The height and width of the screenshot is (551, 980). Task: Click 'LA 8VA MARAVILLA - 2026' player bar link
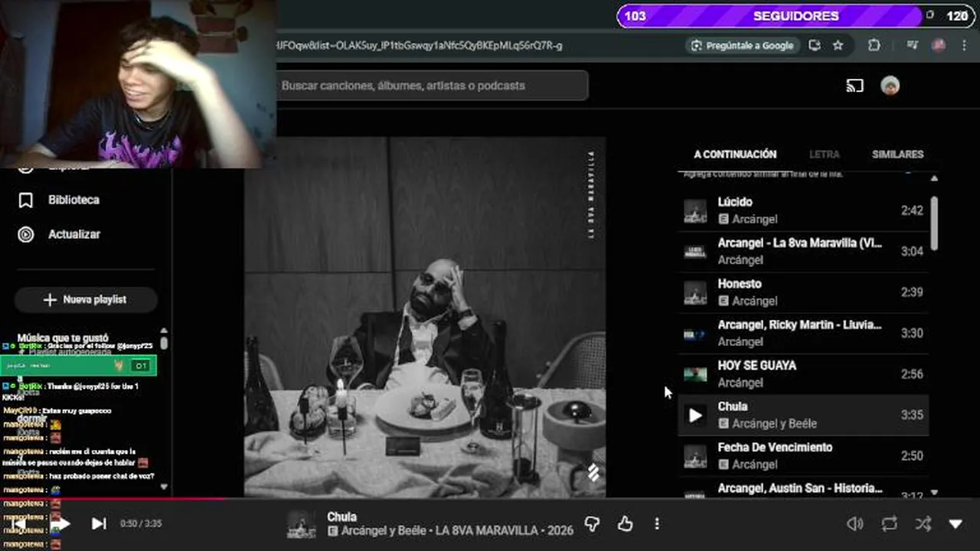point(504,530)
